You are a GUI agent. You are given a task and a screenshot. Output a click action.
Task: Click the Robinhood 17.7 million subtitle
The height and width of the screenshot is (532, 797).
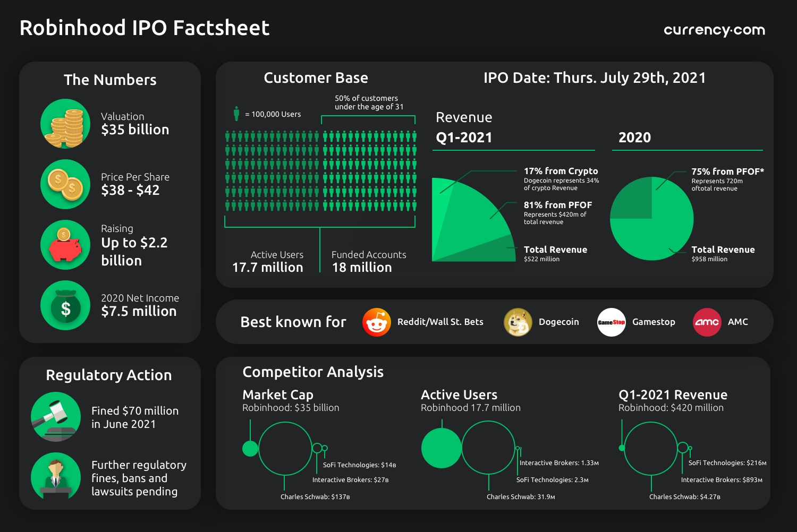(471, 408)
